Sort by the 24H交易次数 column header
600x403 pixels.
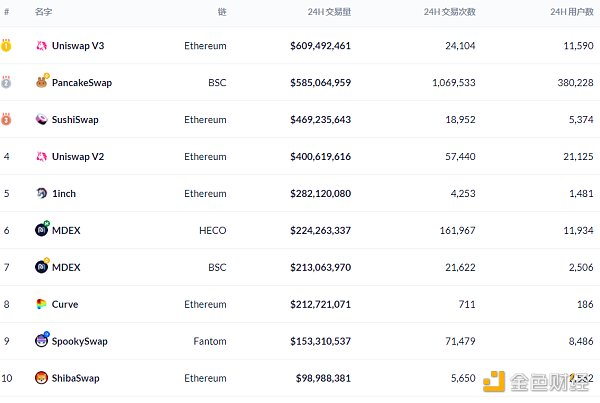pos(451,12)
